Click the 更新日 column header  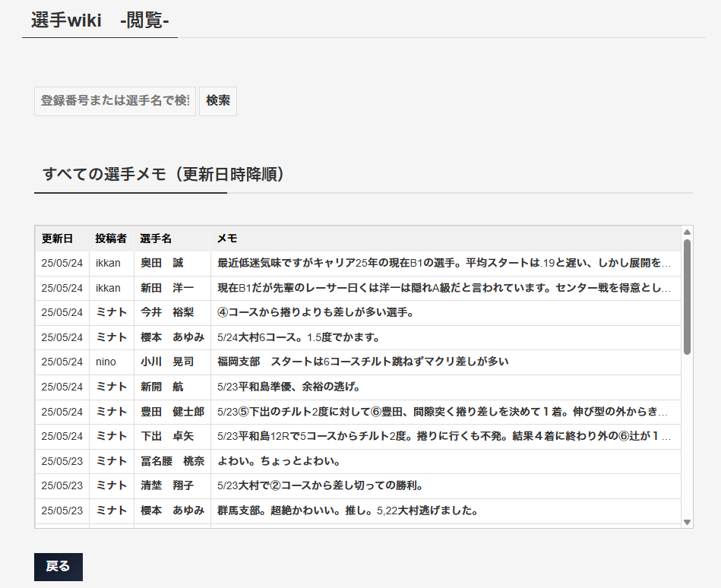[x=57, y=239]
